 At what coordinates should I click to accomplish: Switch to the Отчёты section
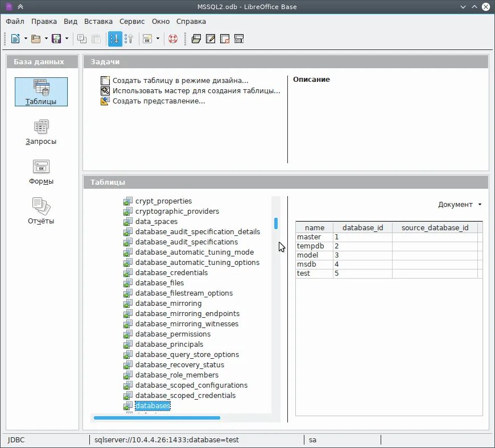41,211
